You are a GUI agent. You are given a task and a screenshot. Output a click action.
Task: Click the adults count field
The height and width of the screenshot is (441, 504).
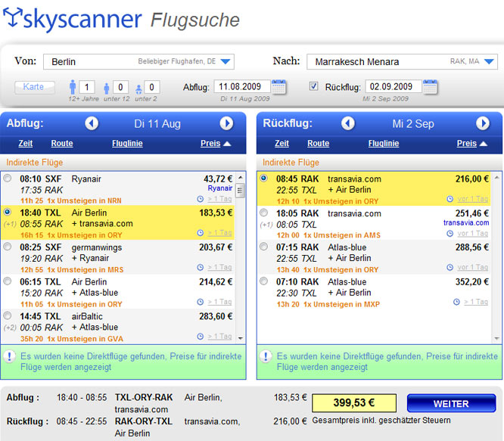[86, 87]
